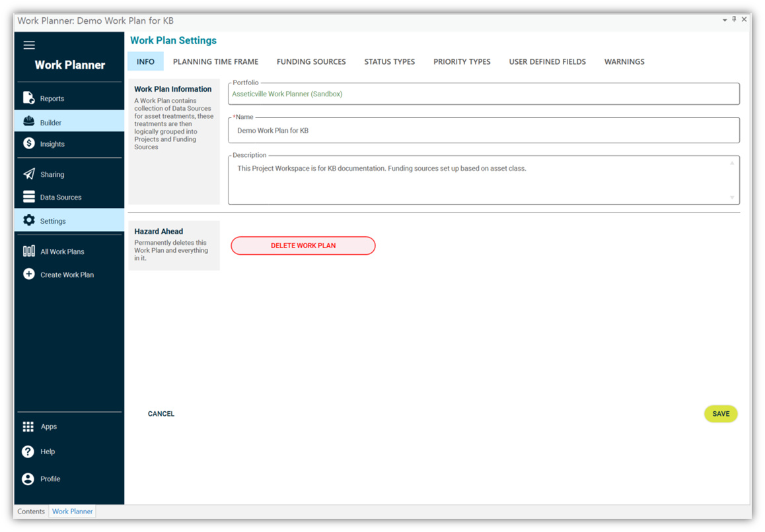Click the Create Work Plan plus icon
This screenshot has width=765, height=532.
point(29,274)
